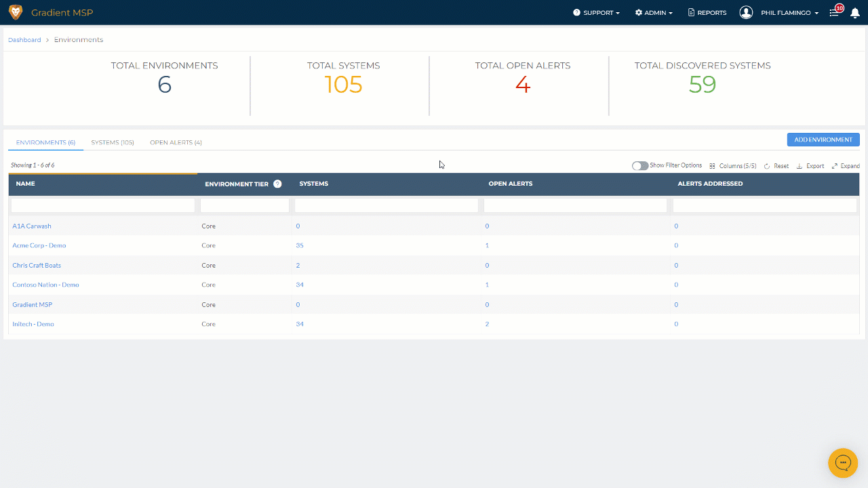Expand the table to full view
This screenshot has width=868, height=488.
(x=846, y=166)
